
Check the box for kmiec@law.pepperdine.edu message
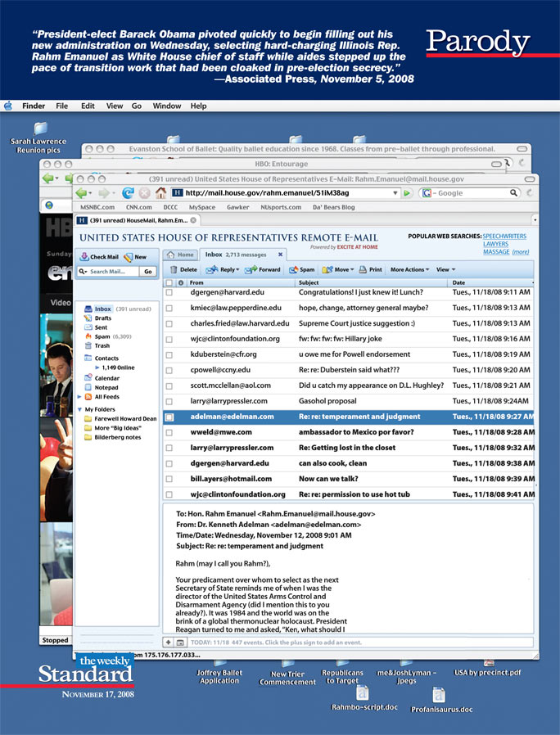click(169, 308)
